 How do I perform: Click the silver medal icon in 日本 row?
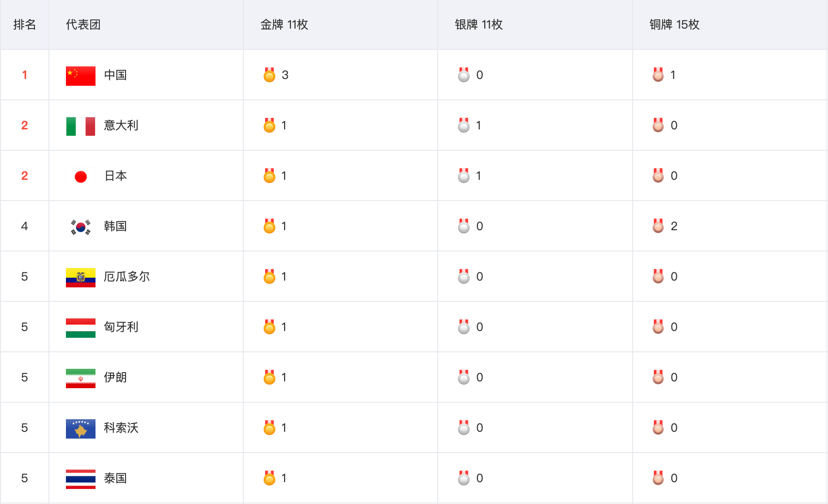[x=464, y=175]
